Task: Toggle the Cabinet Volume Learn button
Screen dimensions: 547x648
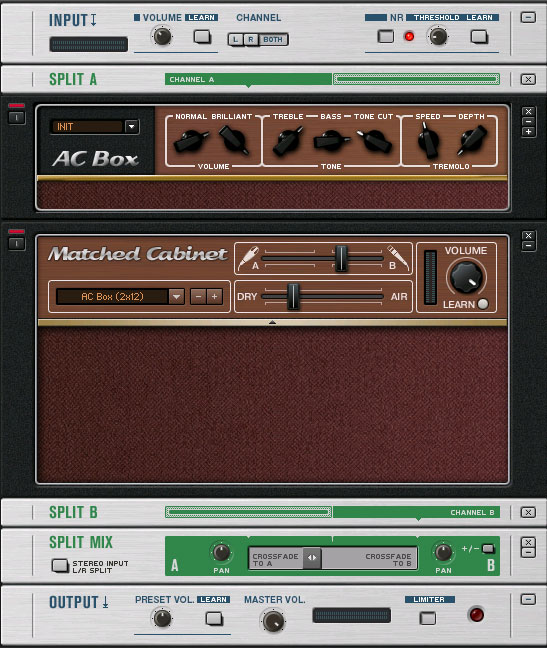Action: coord(482,304)
